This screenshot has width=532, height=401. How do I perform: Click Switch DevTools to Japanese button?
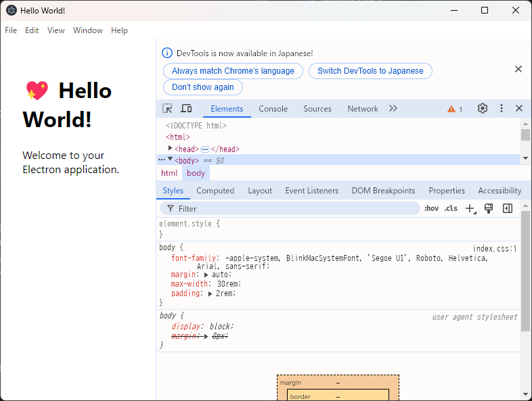370,71
